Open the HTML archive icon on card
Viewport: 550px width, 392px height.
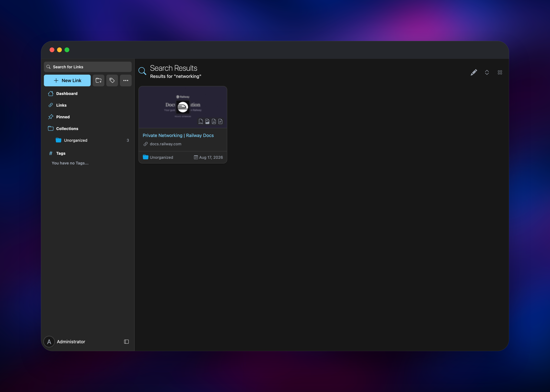tap(201, 121)
